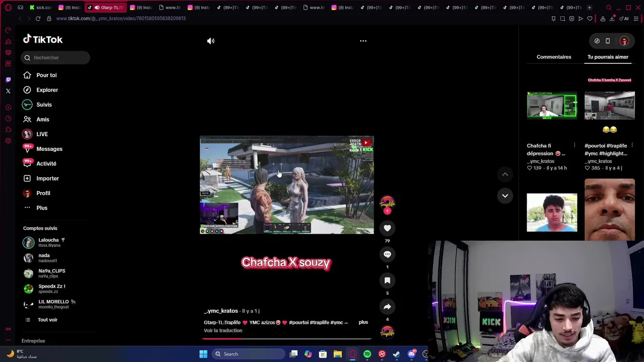Click the playing video frame
Image resolution: width=644 pixels, height=362 pixels.
click(287, 185)
